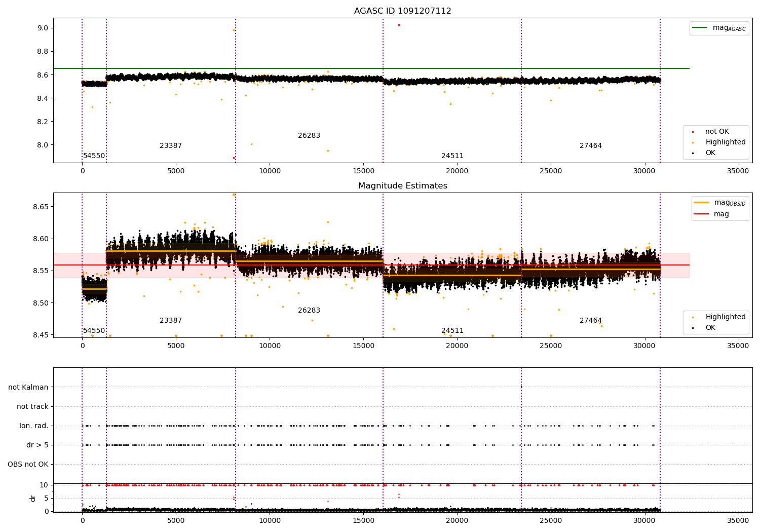Click y-axis tick 8.65 in middle plot
The height and width of the screenshot is (532, 760).
click(41, 207)
